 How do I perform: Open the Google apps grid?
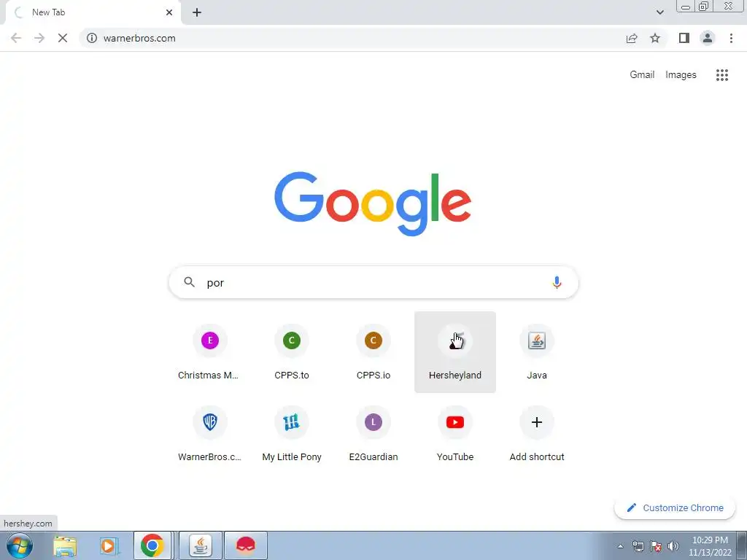722,75
